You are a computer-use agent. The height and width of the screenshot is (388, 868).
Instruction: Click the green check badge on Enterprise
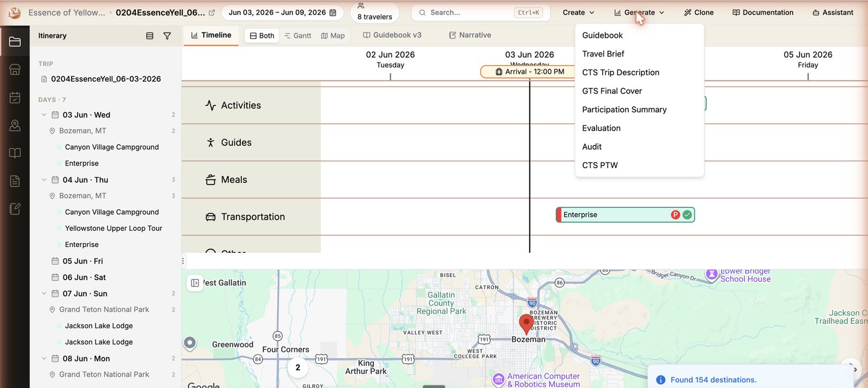pos(687,215)
